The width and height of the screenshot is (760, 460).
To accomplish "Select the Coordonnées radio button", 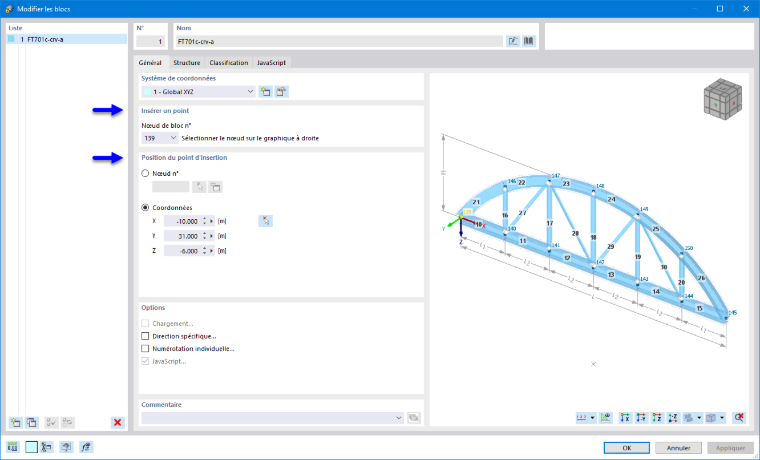I will pyautogui.click(x=145, y=207).
